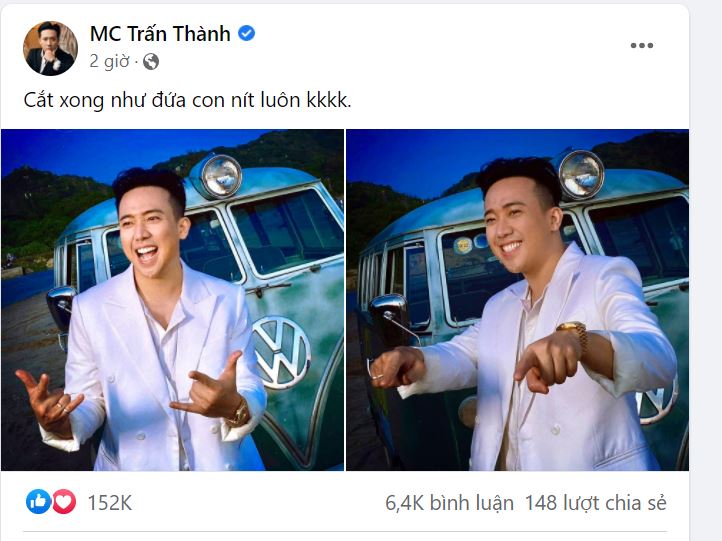The height and width of the screenshot is (541, 722).
Task: Click the blue thumbs-up Like reaction icon
Action: coord(38,501)
